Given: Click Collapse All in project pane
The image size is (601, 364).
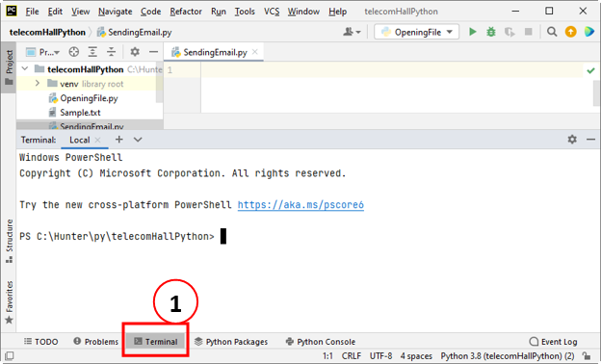Looking at the screenshot, I should (x=111, y=52).
